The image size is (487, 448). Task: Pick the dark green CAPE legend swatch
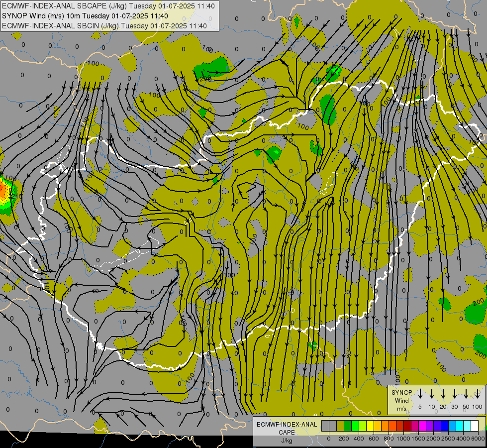(348, 426)
